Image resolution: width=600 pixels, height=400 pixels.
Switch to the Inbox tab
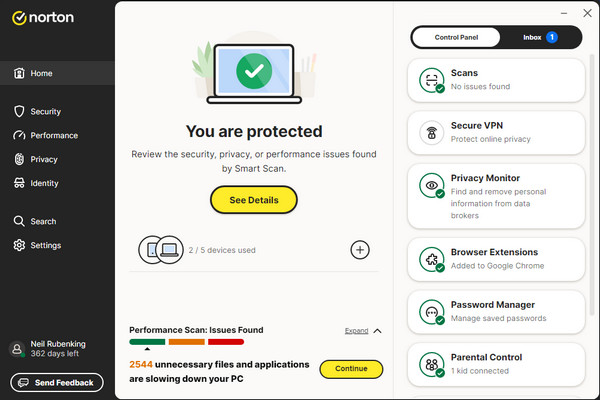[x=539, y=37]
